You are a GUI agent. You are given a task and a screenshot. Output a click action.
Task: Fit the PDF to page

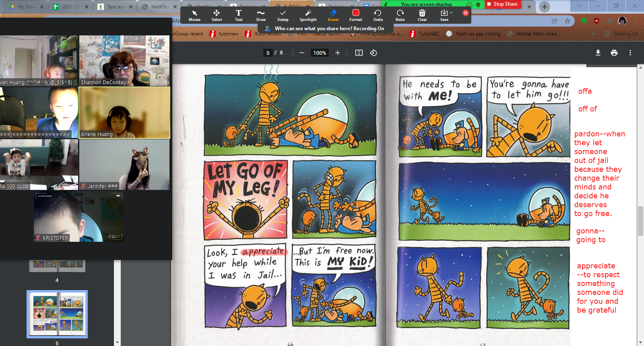click(x=359, y=53)
